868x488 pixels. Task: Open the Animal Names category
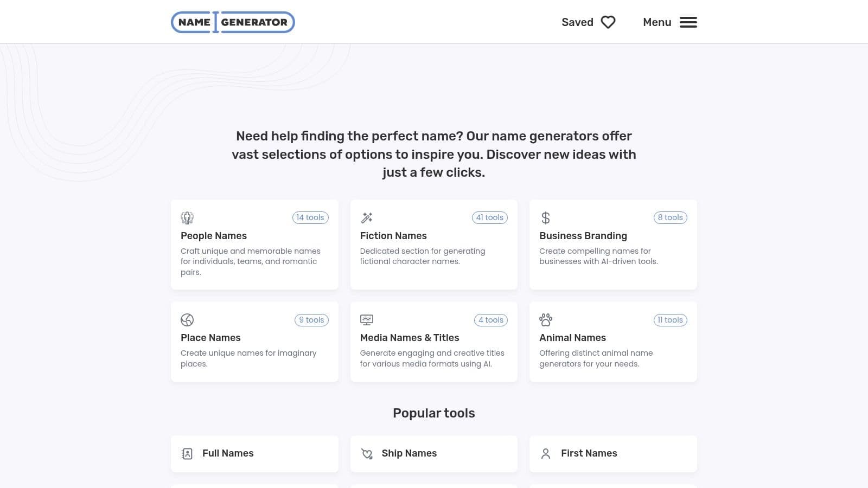click(x=613, y=342)
